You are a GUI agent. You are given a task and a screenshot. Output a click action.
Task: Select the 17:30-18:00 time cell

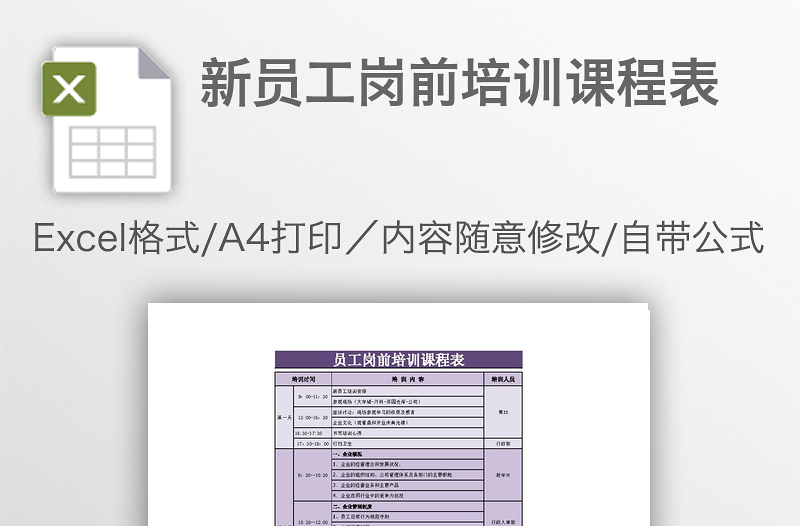coord(312,444)
